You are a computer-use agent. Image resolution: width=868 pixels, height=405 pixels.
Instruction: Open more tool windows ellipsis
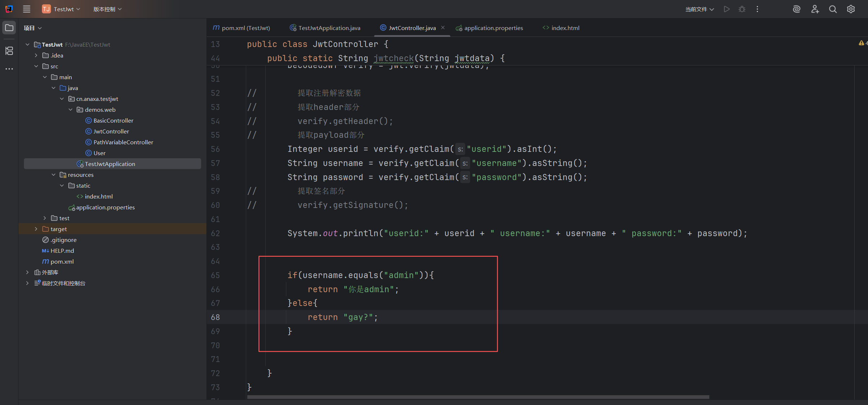(9, 69)
